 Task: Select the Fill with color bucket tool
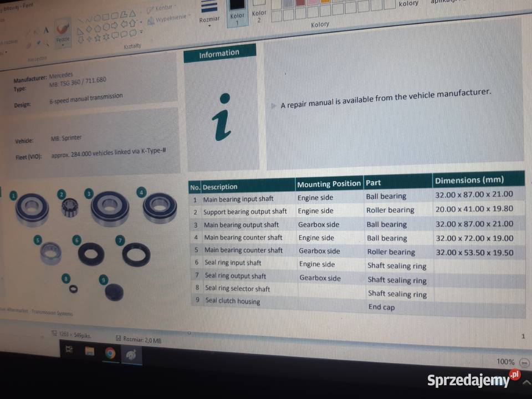pos(37,32)
